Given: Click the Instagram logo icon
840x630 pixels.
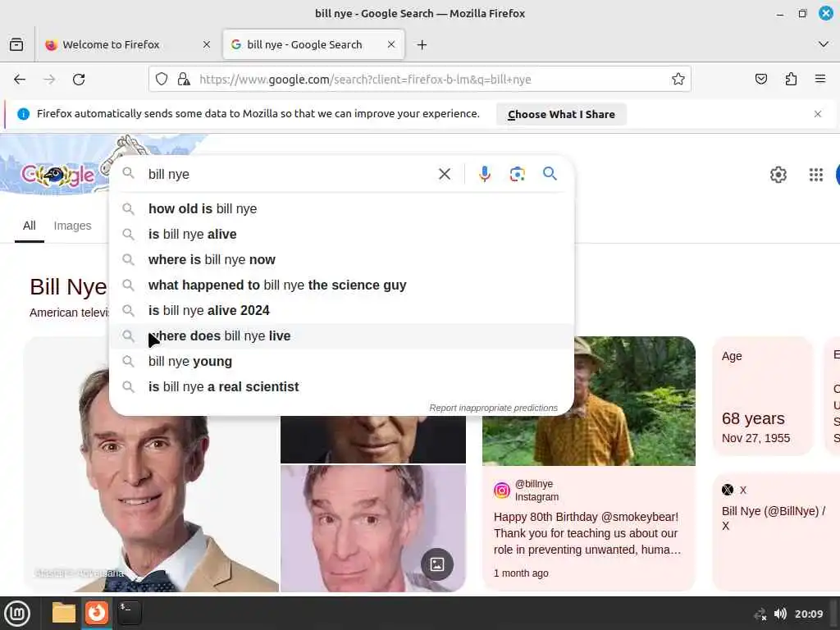Looking at the screenshot, I should tap(502, 491).
